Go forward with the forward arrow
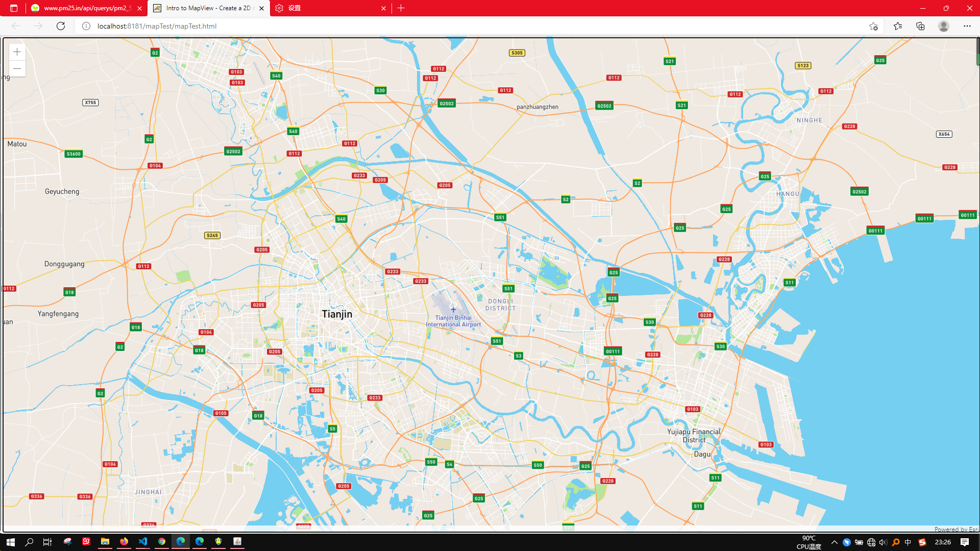This screenshot has width=980, height=551. tap(38, 26)
